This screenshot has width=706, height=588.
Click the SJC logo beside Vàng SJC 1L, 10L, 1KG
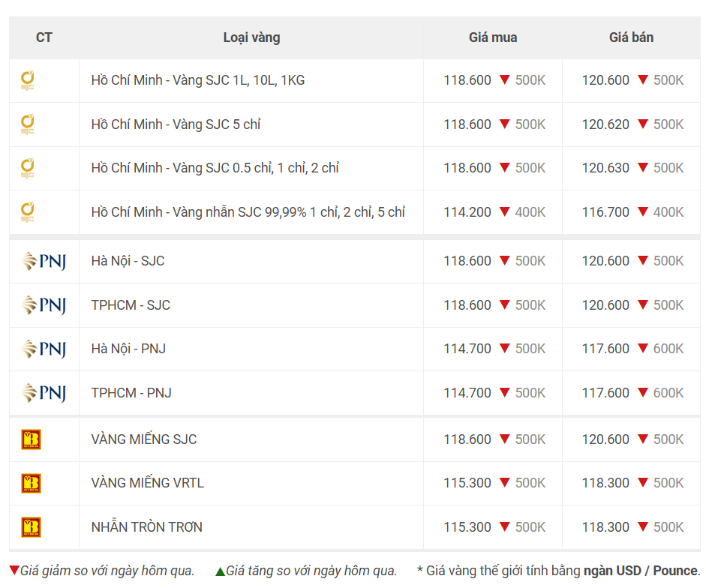click(x=28, y=80)
